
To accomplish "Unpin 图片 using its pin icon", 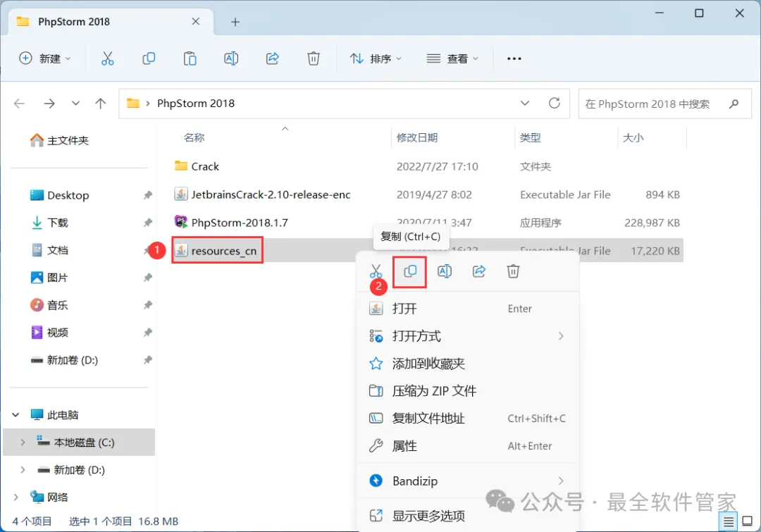I will coord(147,278).
